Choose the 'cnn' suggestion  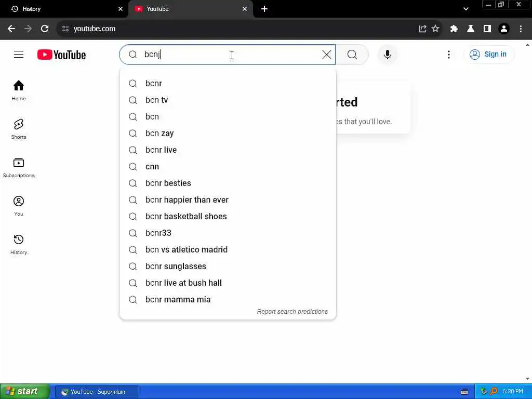[228, 167]
